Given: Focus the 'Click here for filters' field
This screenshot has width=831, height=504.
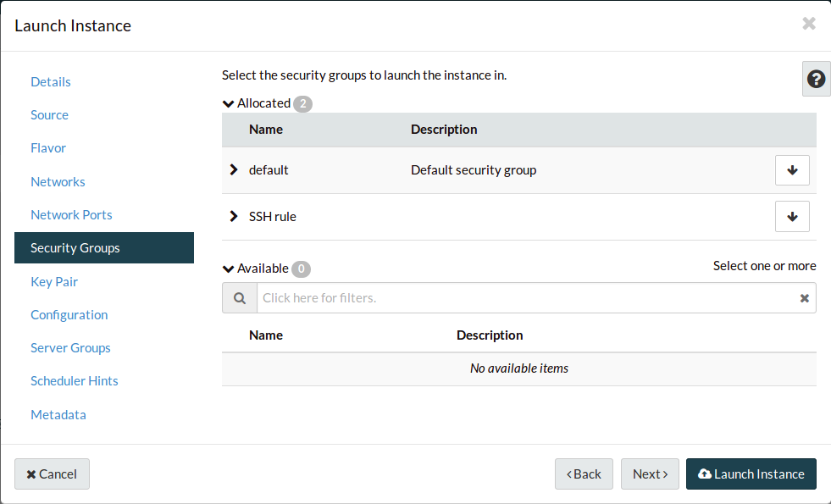Looking at the screenshot, I should (525, 298).
